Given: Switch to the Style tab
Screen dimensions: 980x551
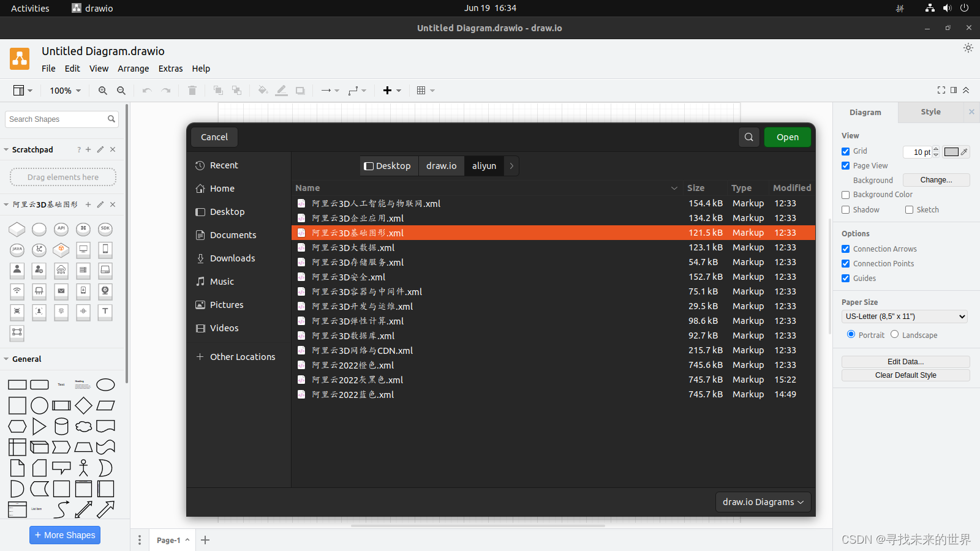Looking at the screenshot, I should pyautogui.click(x=930, y=112).
